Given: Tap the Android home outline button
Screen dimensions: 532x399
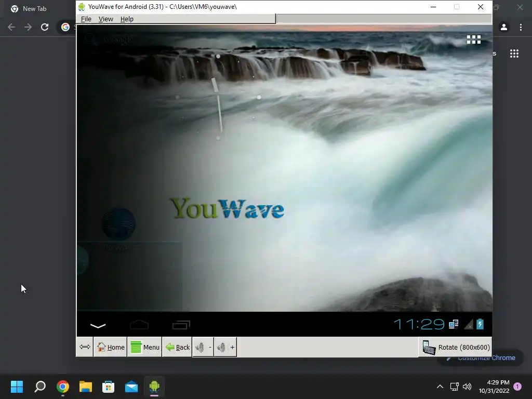Looking at the screenshot, I should point(139,325).
